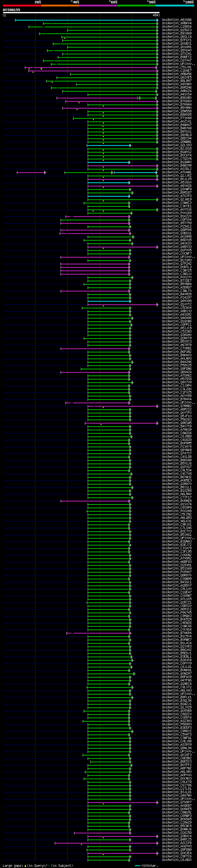
Task: Open hit UniRef100_B7GD60
Action: pyautogui.click(x=177, y=101)
